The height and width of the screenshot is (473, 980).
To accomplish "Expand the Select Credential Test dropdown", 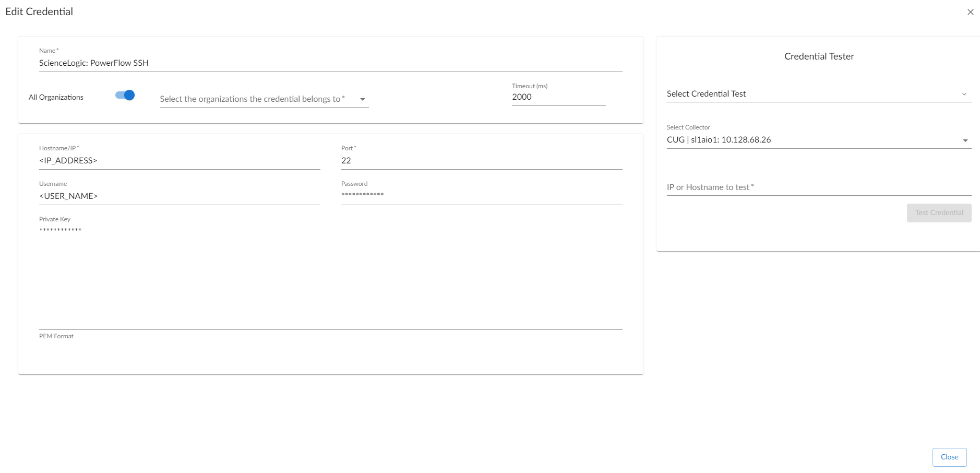I will pyautogui.click(x=814, y=94).
